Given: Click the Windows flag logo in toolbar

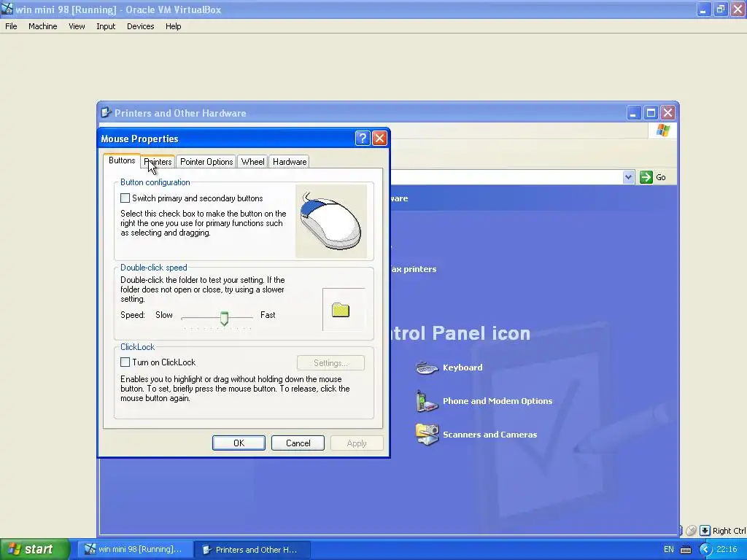Looking at the screenshot, I should pos(662,131).
